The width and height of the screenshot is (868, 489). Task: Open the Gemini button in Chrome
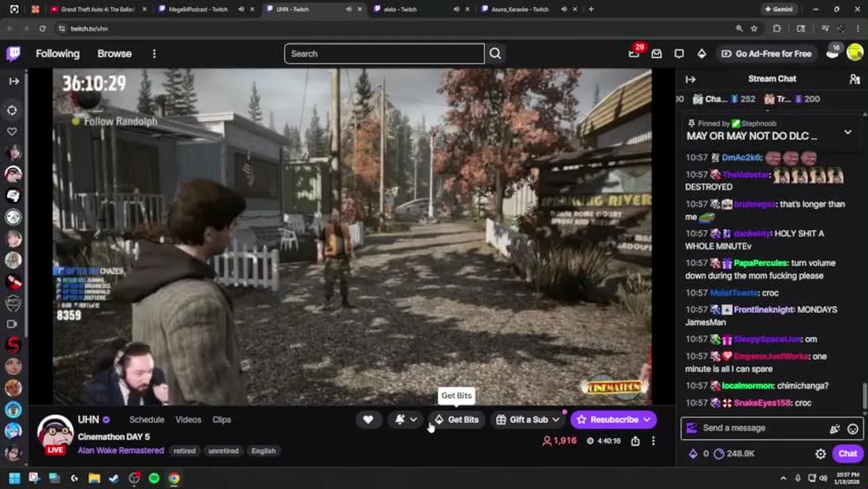click(x=778, y=9)
